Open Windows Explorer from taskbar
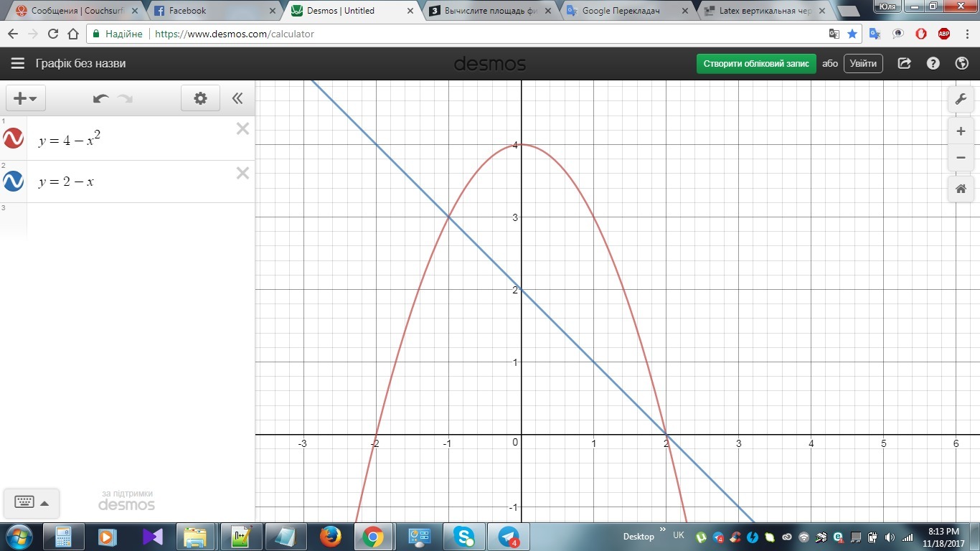 (x=196, y=536)
